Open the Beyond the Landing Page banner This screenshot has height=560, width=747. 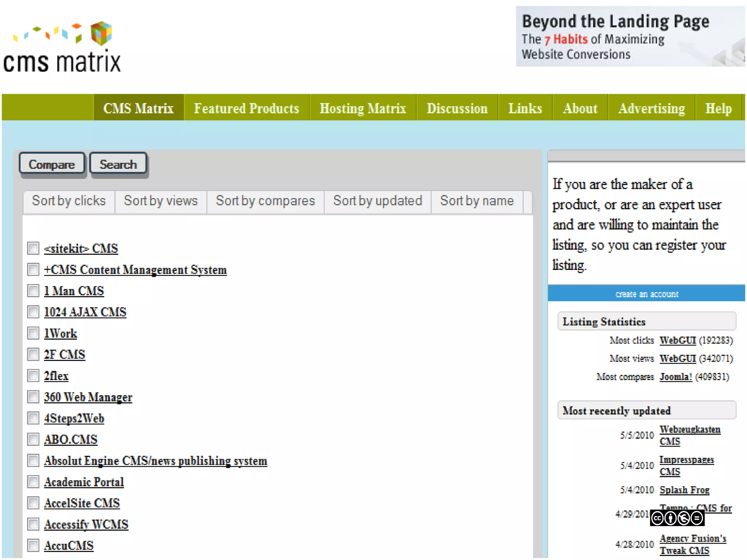[x=630, y=36]
